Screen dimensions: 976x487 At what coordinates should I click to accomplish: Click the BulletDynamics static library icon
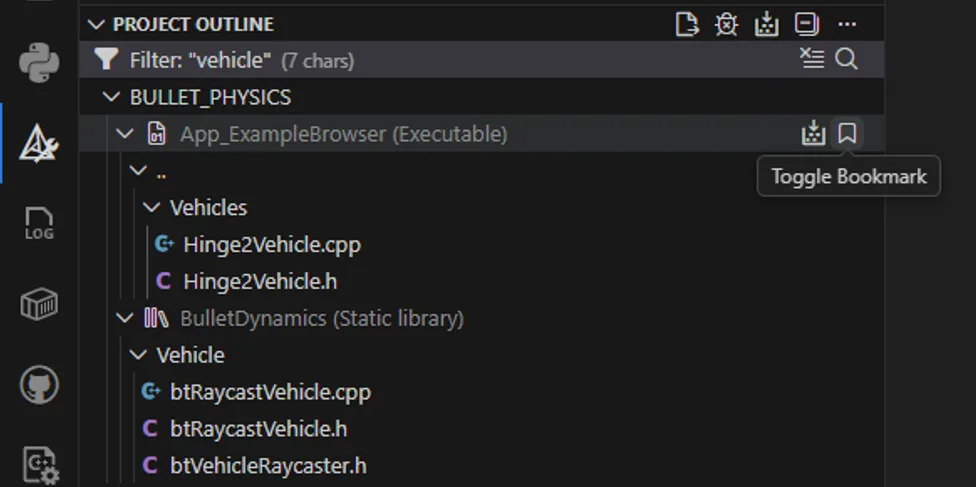156,318
